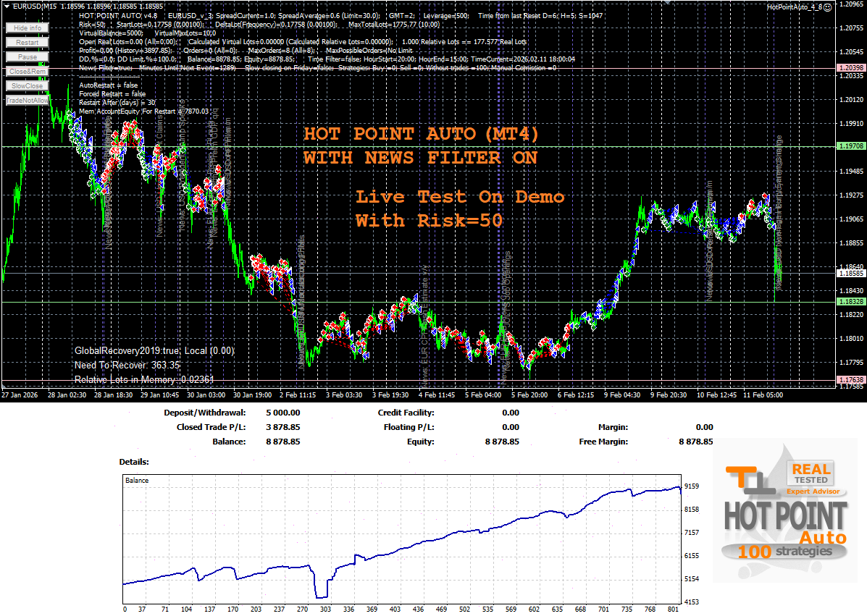This screenshot has width=867, height=616.
Task: Click the 801 trade number on graph axis
Action: [673, 609]
